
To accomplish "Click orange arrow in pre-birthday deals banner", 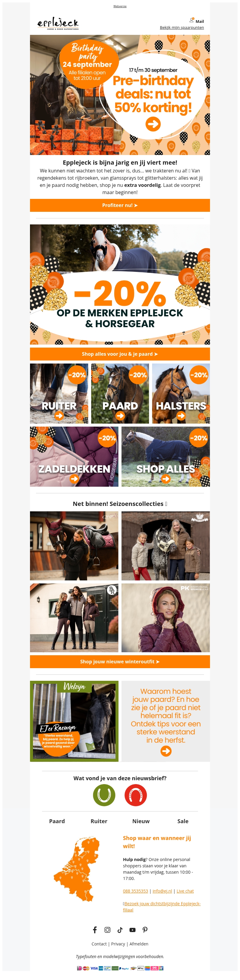I will click(x=153, y=124).
